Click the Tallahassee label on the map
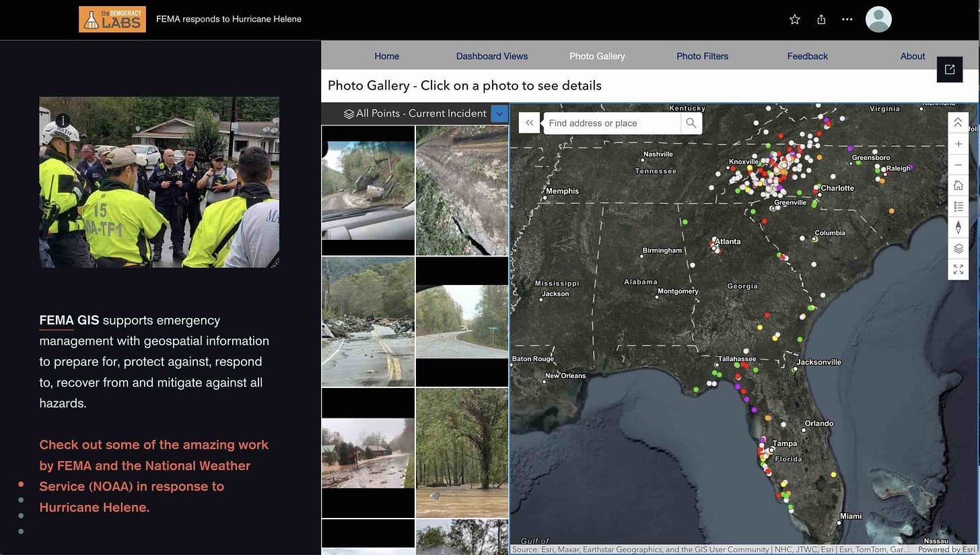Viewport: 980px width, 555px height. tap(737, 359)
